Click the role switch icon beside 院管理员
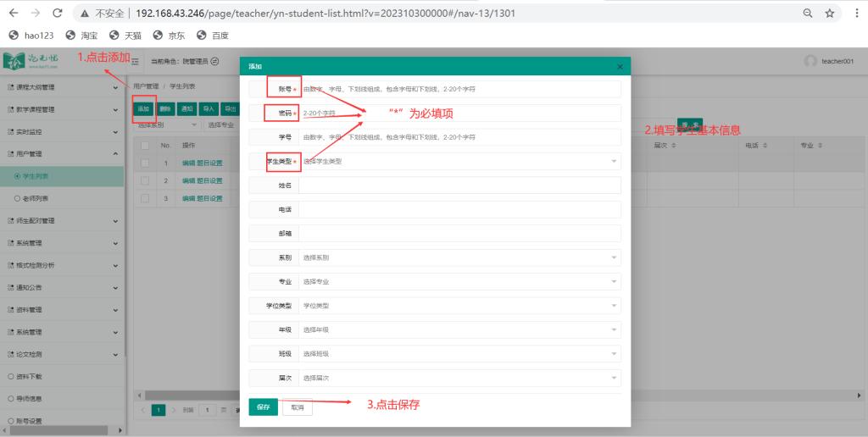Screen dimensions: 868x437 [214, 61]
